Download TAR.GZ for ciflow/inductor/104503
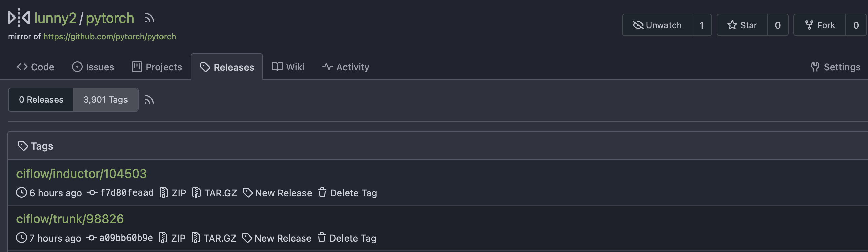 click(x=215, y=193)
